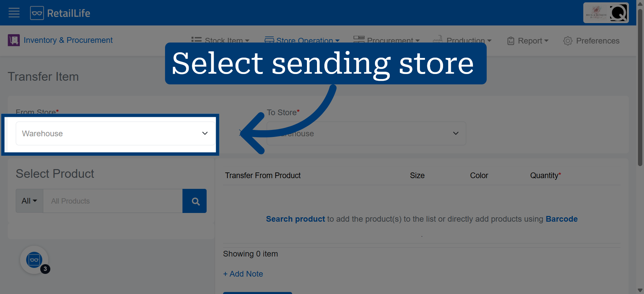Screen dimensions: 644x294
Task: Open the Production menu
Action: coord(462,41)
